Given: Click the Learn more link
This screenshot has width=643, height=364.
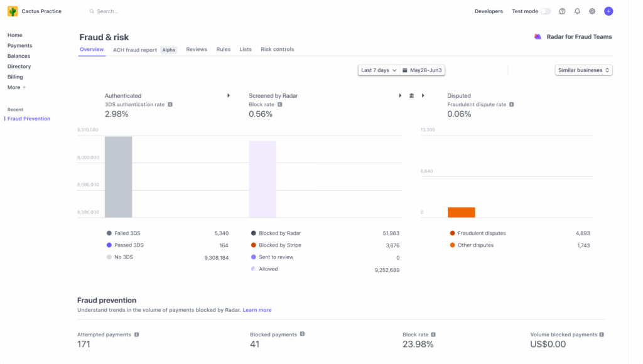Looking at the screenshot, I should (257, 310).
